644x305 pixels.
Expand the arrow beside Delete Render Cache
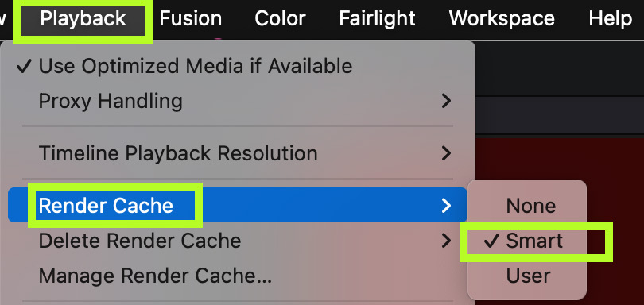pyautogui.click(x=446, y=241)
